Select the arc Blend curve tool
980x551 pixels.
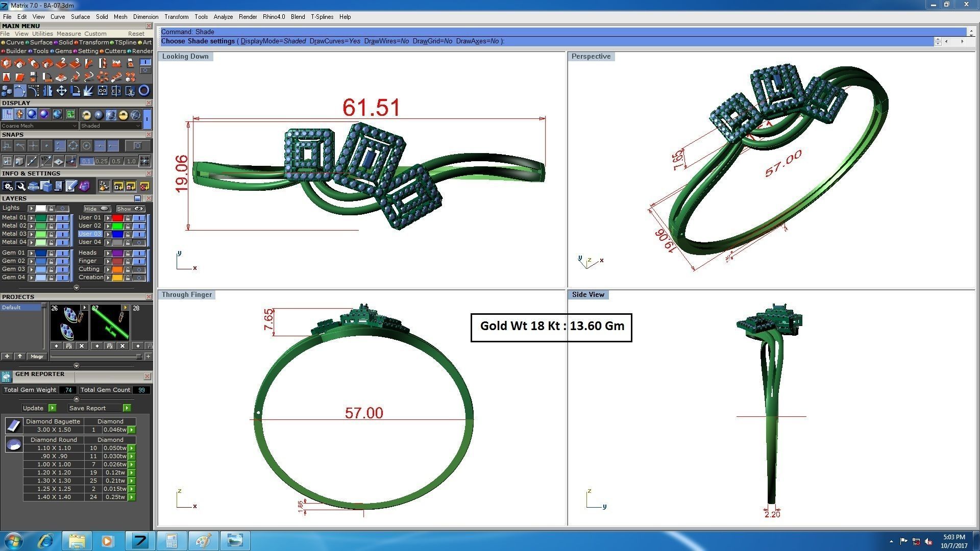click(x=20, y=90)
